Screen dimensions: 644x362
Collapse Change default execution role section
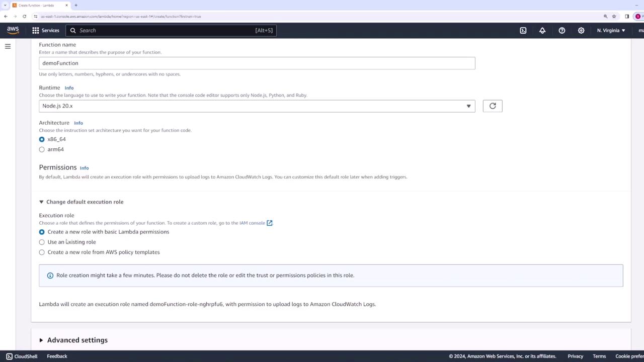(x=81, y=202)
